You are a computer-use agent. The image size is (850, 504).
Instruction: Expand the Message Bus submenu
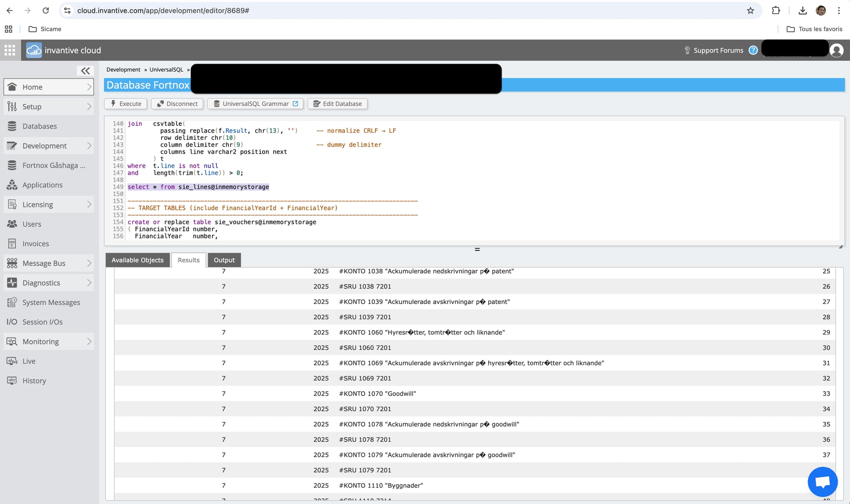tap(89, 263)
